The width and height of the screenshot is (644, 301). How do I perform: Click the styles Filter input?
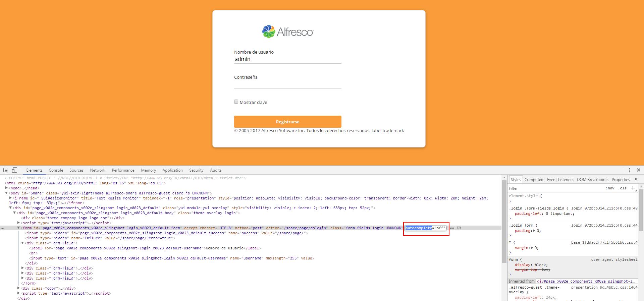pyautogui.click(x=555, y=188)
